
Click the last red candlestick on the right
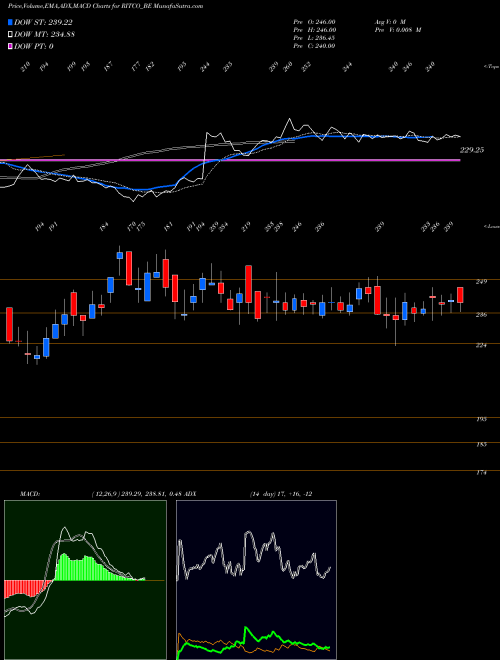(x=460, y=295)
